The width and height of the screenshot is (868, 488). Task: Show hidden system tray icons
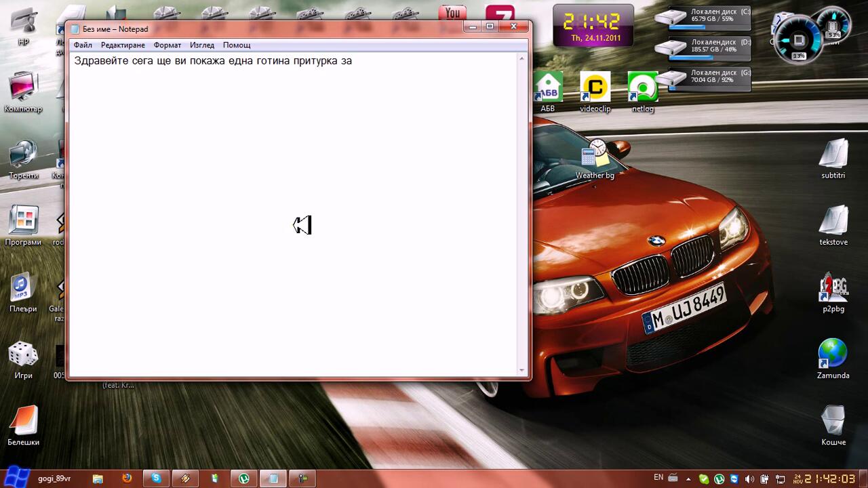pos(689,479)
